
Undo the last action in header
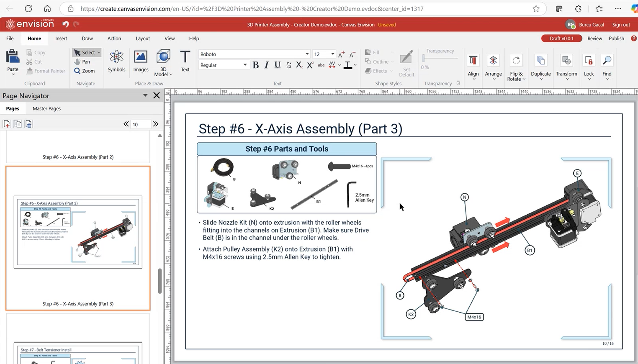66,24
